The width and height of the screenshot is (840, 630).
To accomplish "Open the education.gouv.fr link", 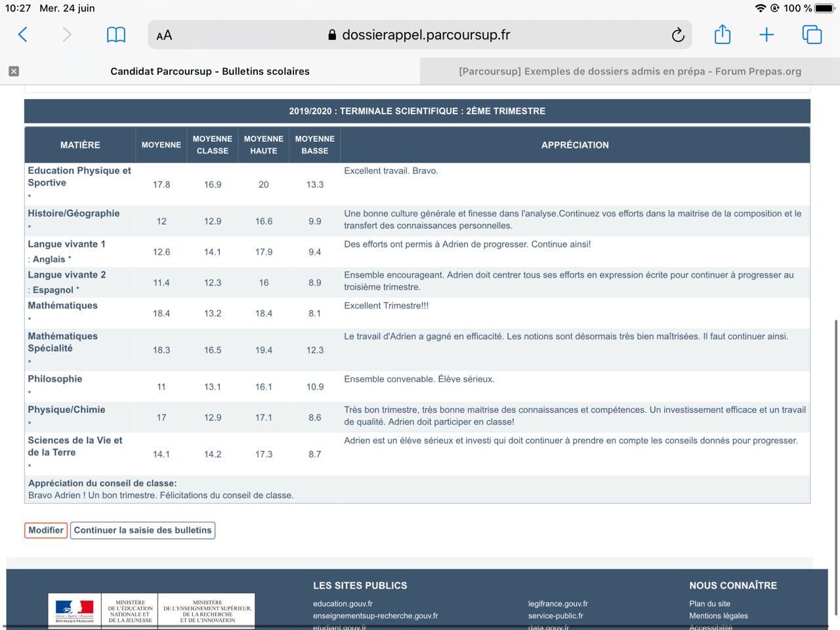I will click(343, 604).
